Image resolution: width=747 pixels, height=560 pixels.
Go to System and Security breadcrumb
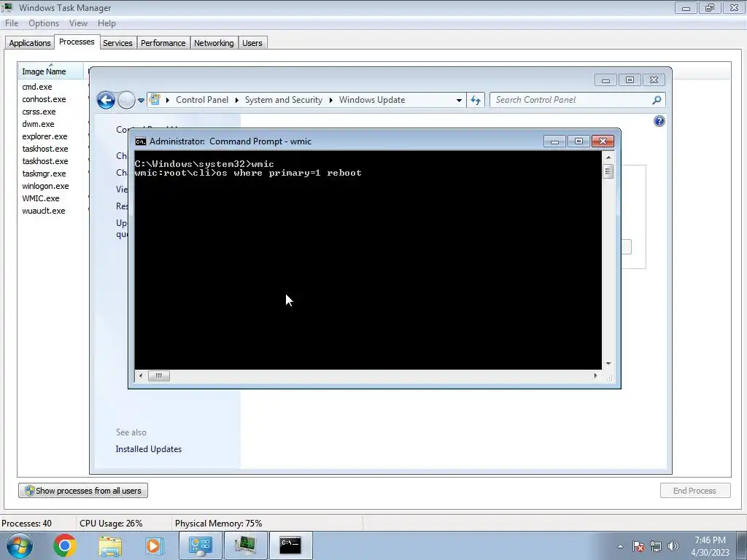click(284, 100)
